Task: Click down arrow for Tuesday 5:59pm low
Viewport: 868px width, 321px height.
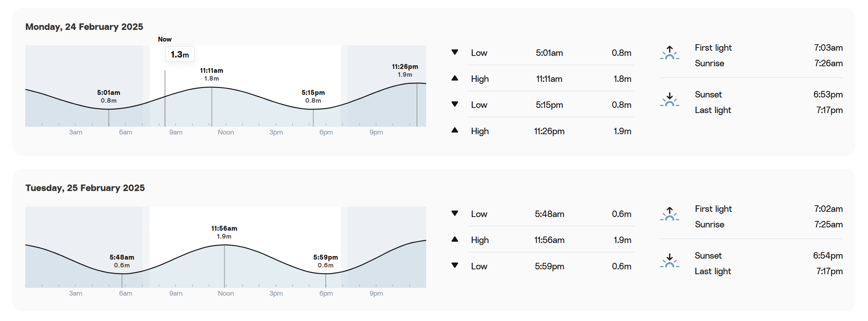Action: point(454,265)
